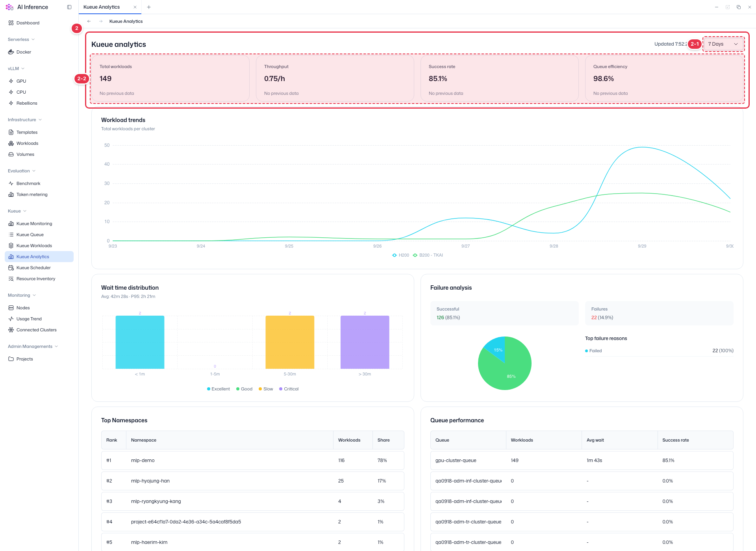Screen dimensions: 756x551
Task: Click the mlp-demo namespace row
Action: coord(253,460)
